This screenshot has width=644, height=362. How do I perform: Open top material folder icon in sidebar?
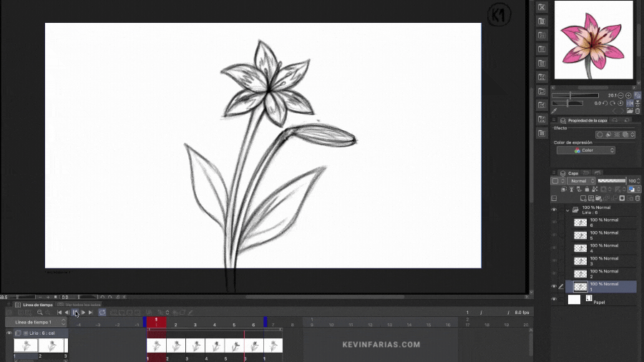[x=542, y=7]
